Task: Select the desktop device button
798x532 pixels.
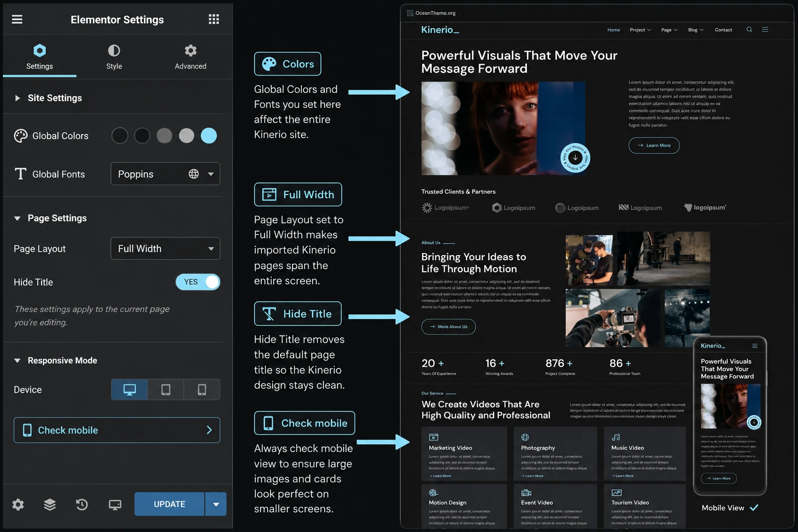Action: click(x=129, y=390)
